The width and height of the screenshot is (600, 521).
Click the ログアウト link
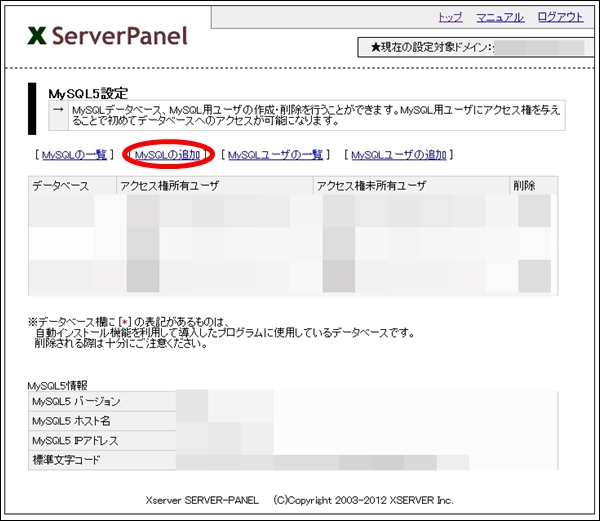tap(560, 17)
